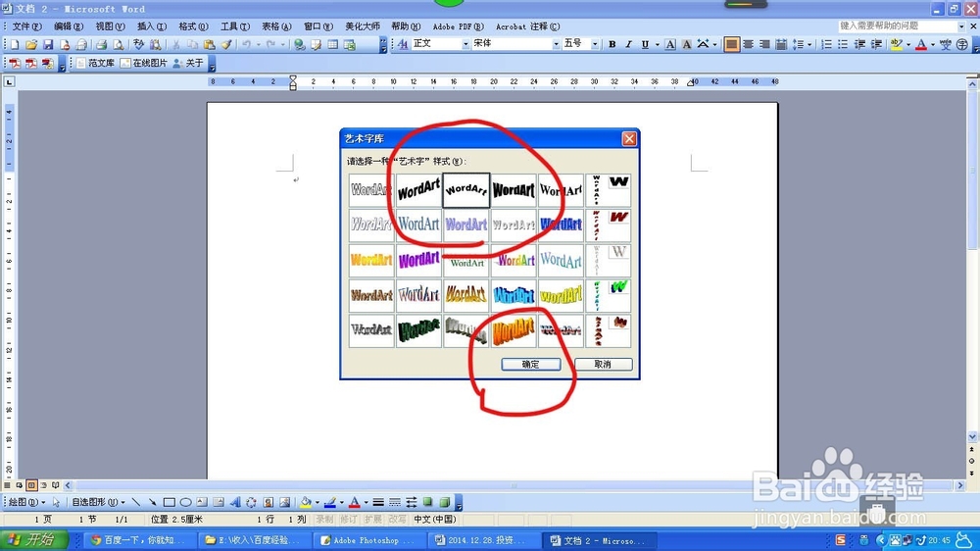Screen dimensions: 980x551
Task: Choose the orange 3D WordArt style in bottom row
Action: [514, 330]
